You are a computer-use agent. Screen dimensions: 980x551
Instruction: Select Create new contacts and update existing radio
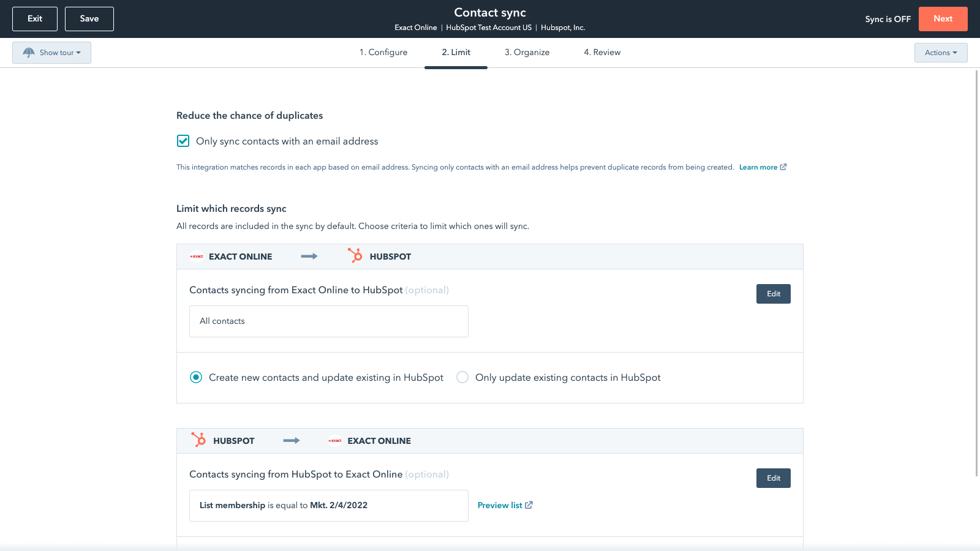pyautogui.click(x=196, y=378)
